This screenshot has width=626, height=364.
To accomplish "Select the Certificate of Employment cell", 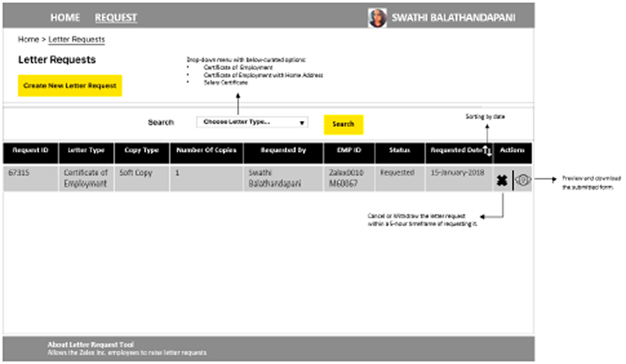I will 86,178.
